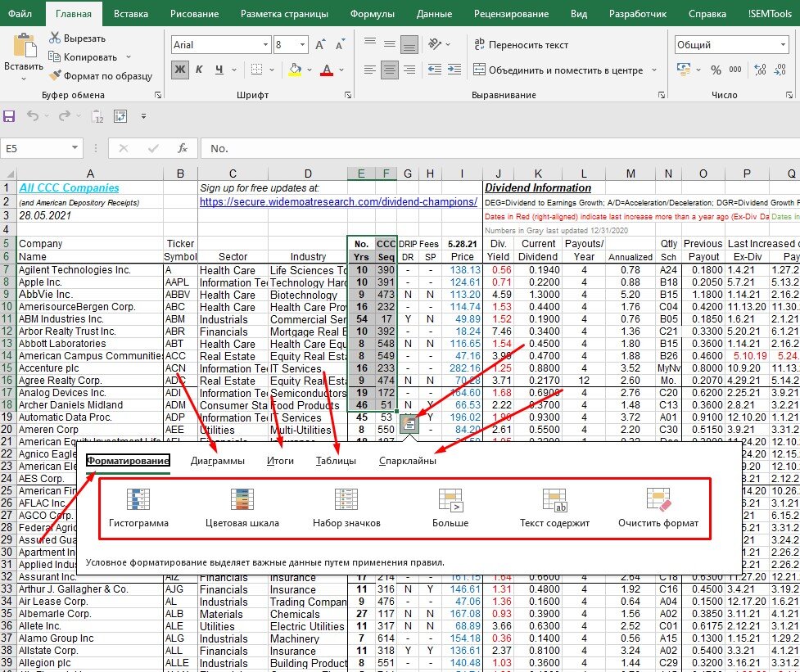This screenshot has height=672, width=800.
Task: Switch to the Формулы ribbon tab
Action: click(373, 14)
